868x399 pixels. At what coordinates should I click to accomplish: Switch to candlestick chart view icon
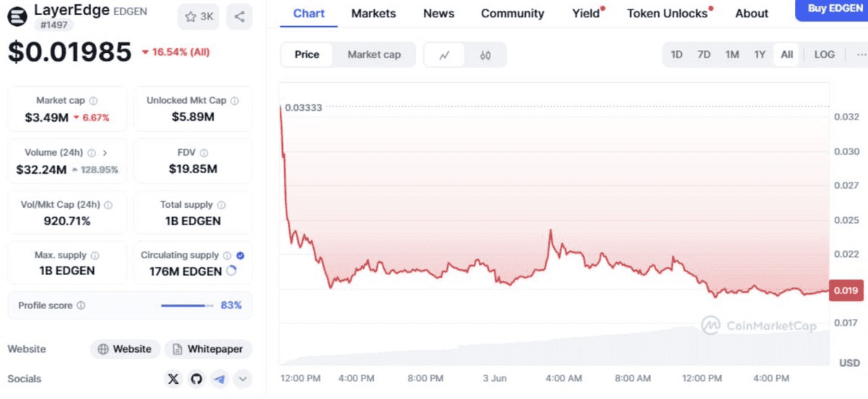click(x=485, y=55)
